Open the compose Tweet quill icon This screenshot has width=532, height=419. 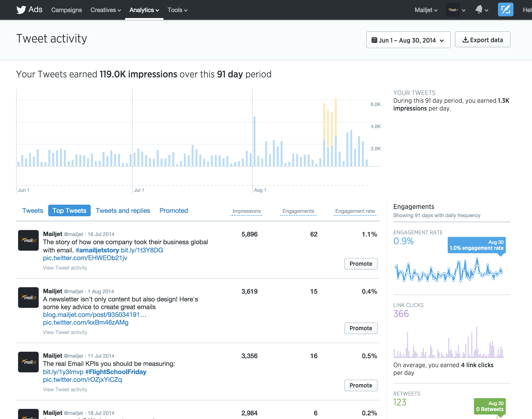point(505,10)
